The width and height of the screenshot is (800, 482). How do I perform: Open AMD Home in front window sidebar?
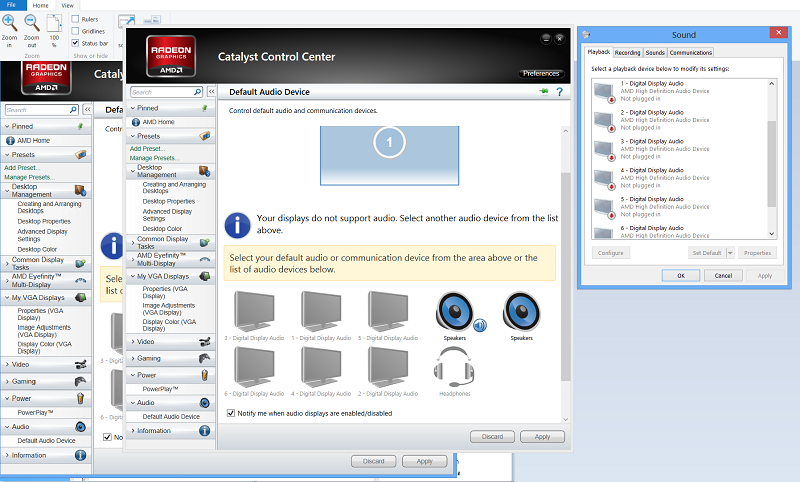(x=158, y=122)
